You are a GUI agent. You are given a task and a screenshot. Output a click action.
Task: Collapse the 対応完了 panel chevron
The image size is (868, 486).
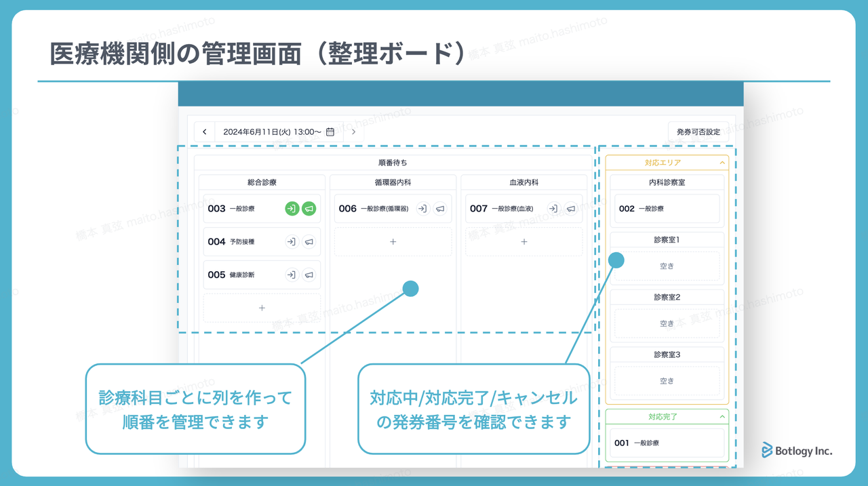722,416
